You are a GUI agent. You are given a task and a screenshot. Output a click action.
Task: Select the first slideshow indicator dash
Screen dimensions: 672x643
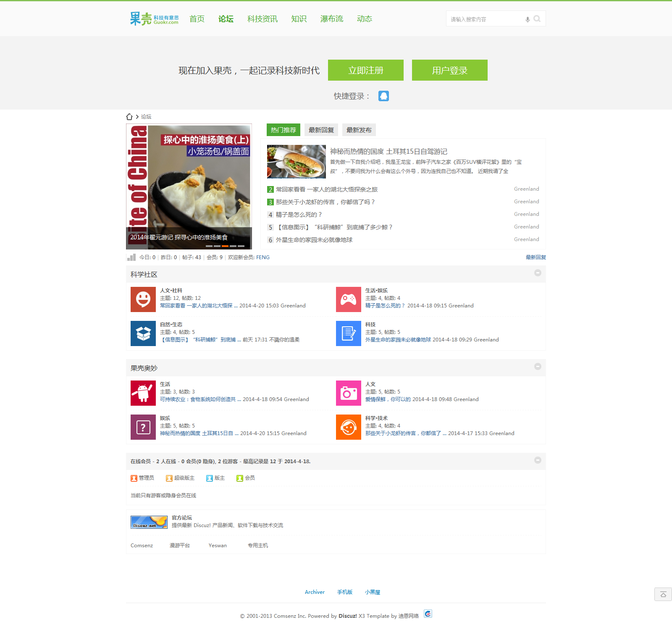pos(209,246)
